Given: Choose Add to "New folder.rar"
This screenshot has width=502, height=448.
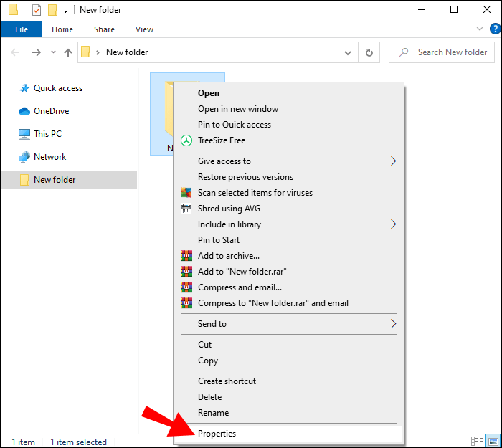Looking at the screenshot, I should tap(288, 272).
